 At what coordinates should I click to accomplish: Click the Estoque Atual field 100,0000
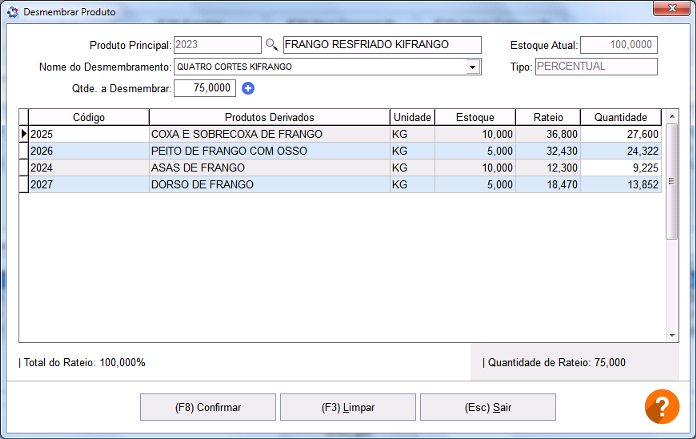point(619,45)
